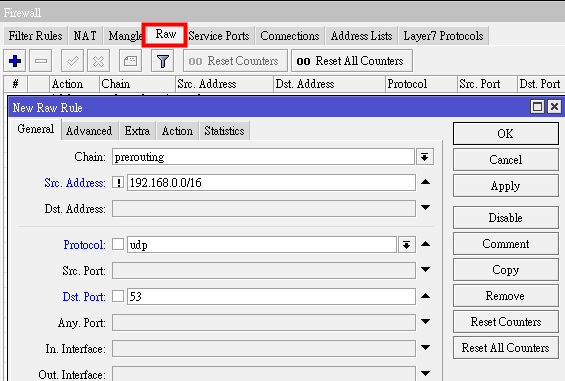The height and width of the screenshot is (381, 565).
Task: Click the remove (minus) toolbar icon
Action: tap(41, 61)
